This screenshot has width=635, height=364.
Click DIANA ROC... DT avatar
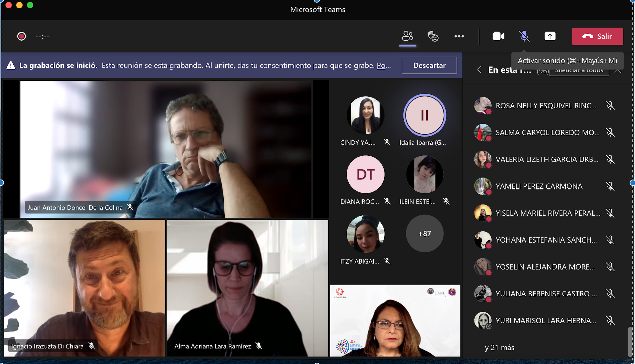tap(365, 174)
